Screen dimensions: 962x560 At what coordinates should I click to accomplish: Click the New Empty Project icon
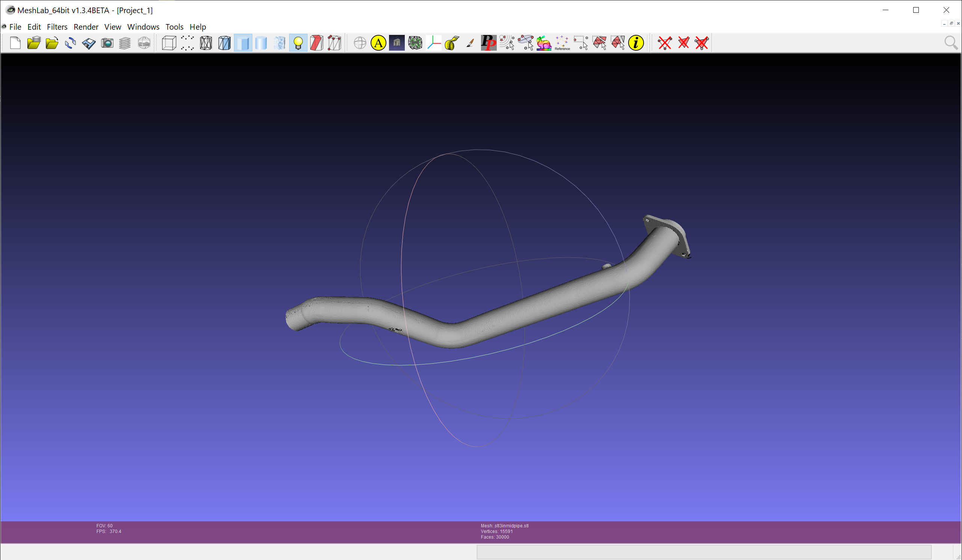tap(15, 43)
